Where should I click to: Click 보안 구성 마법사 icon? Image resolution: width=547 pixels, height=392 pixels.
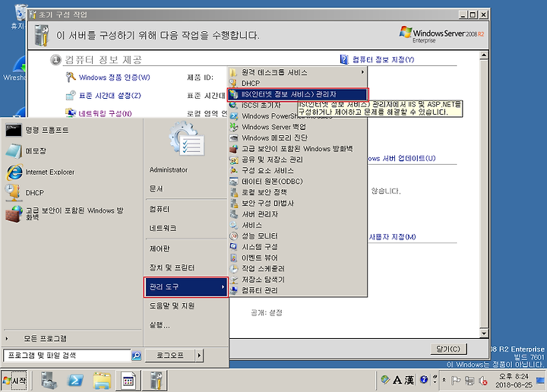(x=233, y=203)
